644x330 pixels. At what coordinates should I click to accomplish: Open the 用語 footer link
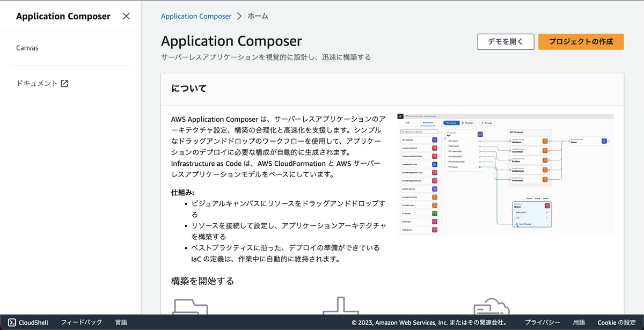point(579,322)
